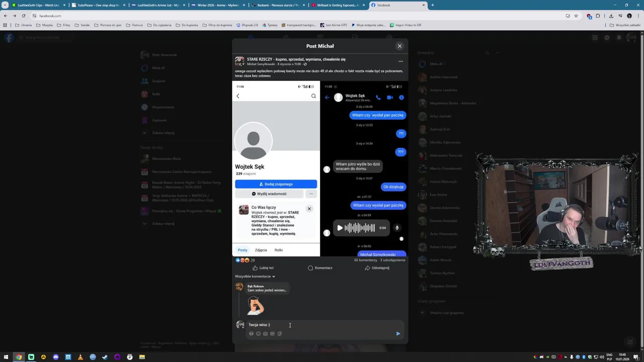
Task: Go back in browser history
Action: click(x=6, y=16)
